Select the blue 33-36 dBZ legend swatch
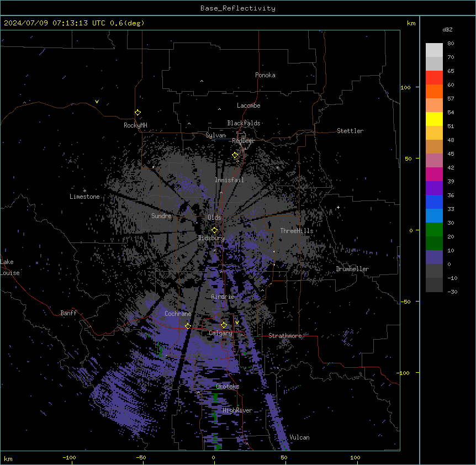 click(x=434, y=202)
